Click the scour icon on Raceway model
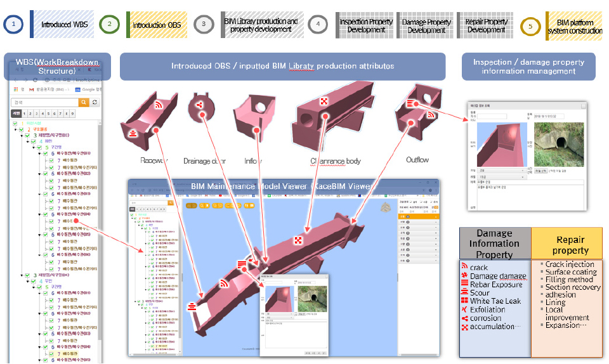The height and width of the screenshot is (364, 609). pyautogui.click(x=133, y=133)
